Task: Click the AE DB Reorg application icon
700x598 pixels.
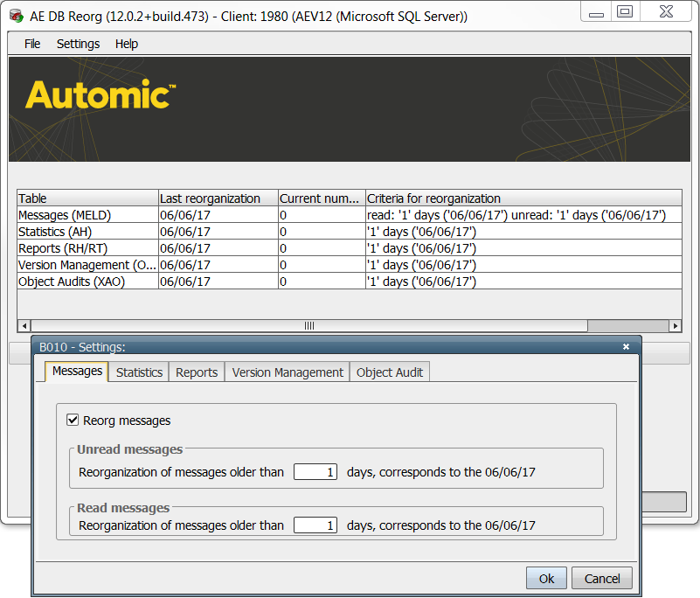Action: coord(16,16)
